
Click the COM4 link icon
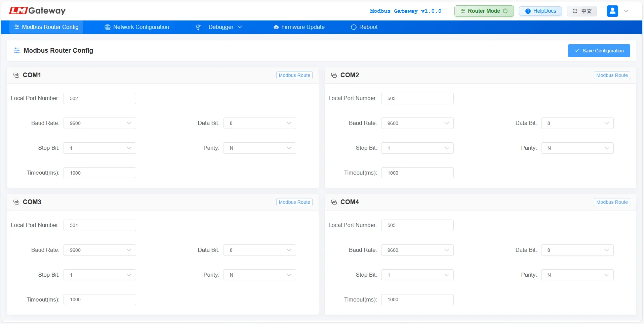pos(334,202)
